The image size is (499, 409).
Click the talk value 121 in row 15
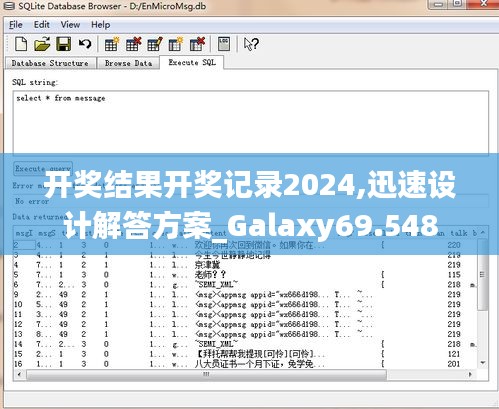pyautogui.click(x=454, y=354)
